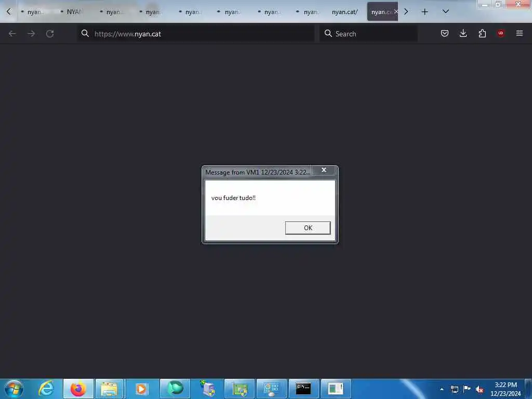Click OK in the VM1 message dialog

308,228
